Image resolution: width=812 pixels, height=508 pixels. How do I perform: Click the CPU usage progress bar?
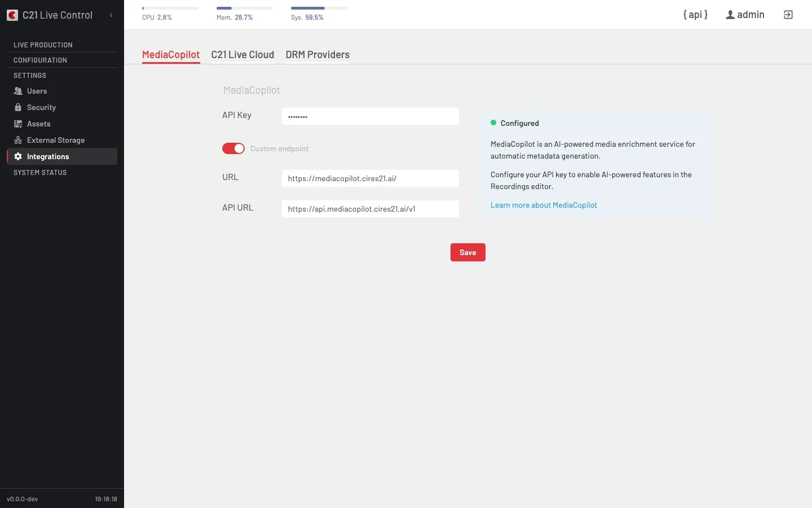[170, 8]
